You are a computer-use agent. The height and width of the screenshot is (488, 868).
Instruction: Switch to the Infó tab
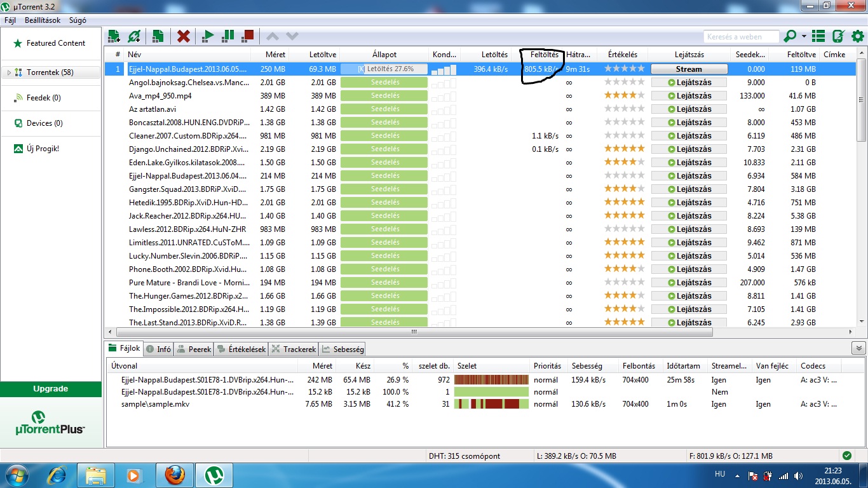(x=158, y=349)
